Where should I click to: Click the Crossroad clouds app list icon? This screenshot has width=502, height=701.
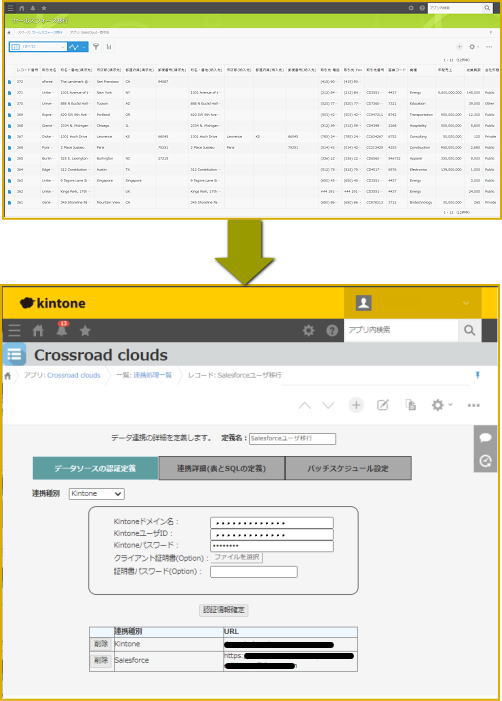[14, 355]
